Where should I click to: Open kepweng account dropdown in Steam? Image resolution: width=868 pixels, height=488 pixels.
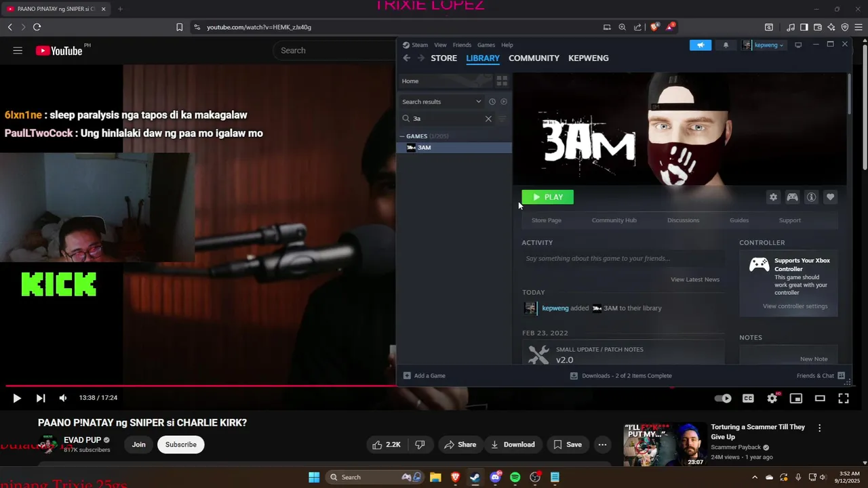(x=764, y=45)
